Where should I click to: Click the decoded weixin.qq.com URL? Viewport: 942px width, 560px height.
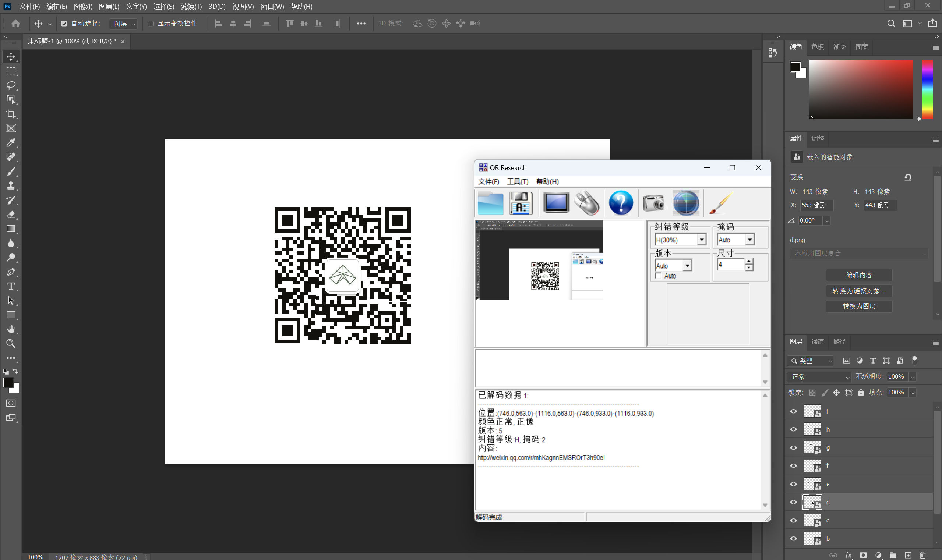pyautogui.click(x=541, y=458)
